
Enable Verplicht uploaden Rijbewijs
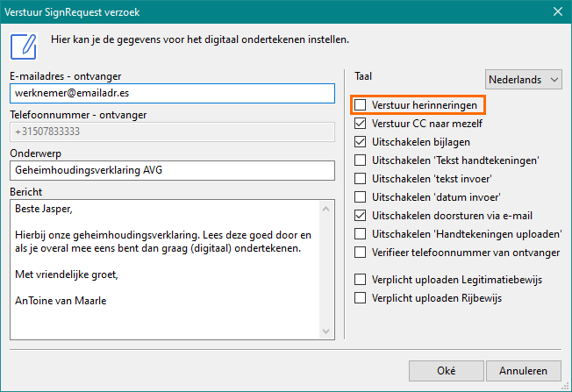point(360,298)
